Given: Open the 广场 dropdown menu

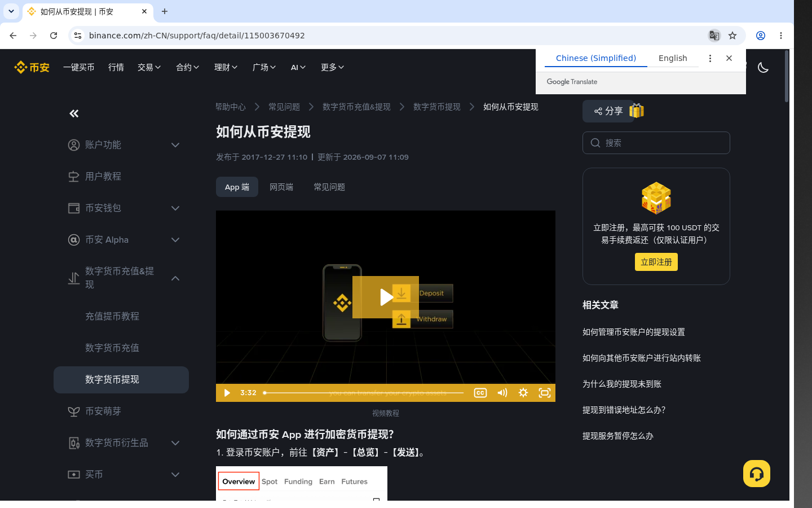Looking at the screenshot, I should tap(264, 67).
